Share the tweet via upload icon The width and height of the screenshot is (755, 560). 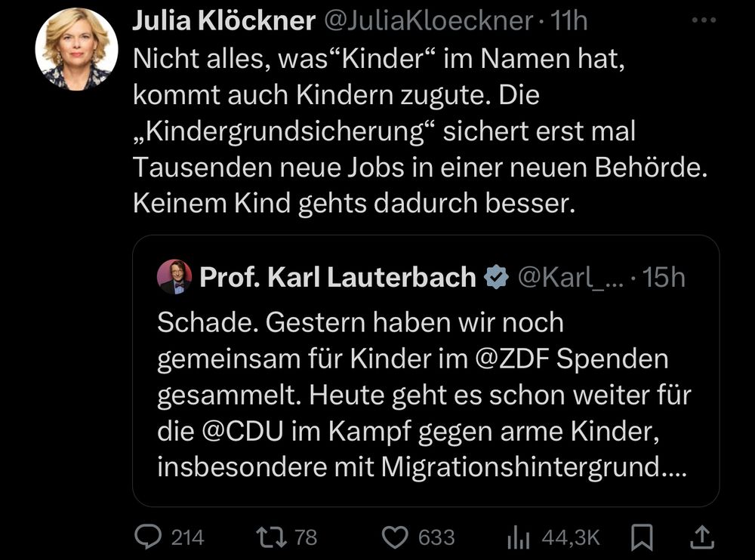(702, 537)
